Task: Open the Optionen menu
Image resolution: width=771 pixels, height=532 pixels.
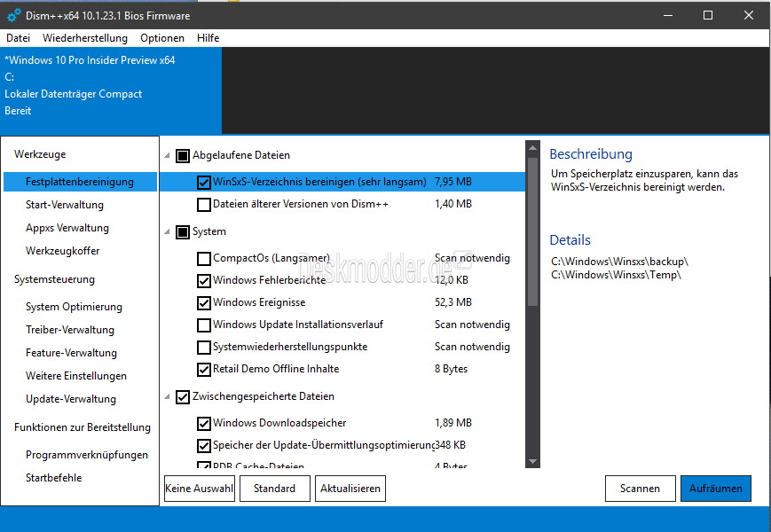Action: (162, 38)
